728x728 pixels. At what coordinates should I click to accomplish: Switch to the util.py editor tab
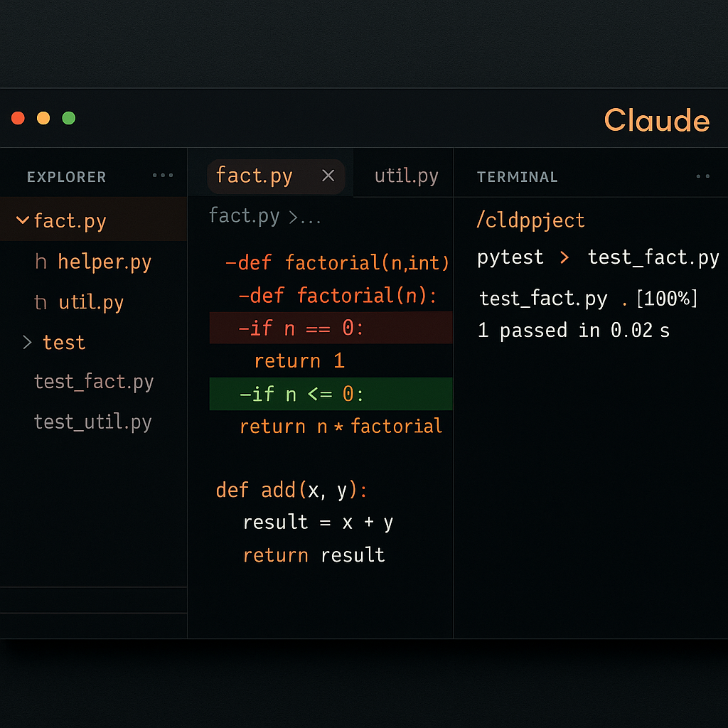coord(406,176)
